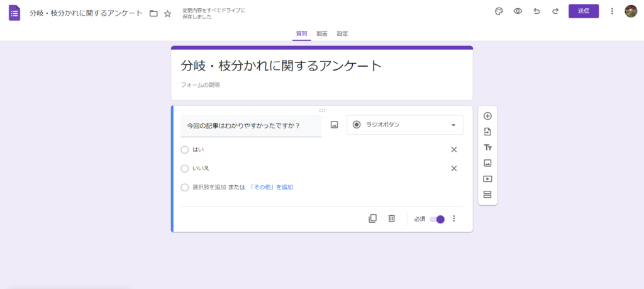Undo the last change
Screen dimensions: 644x289
(x=536, y=11)
